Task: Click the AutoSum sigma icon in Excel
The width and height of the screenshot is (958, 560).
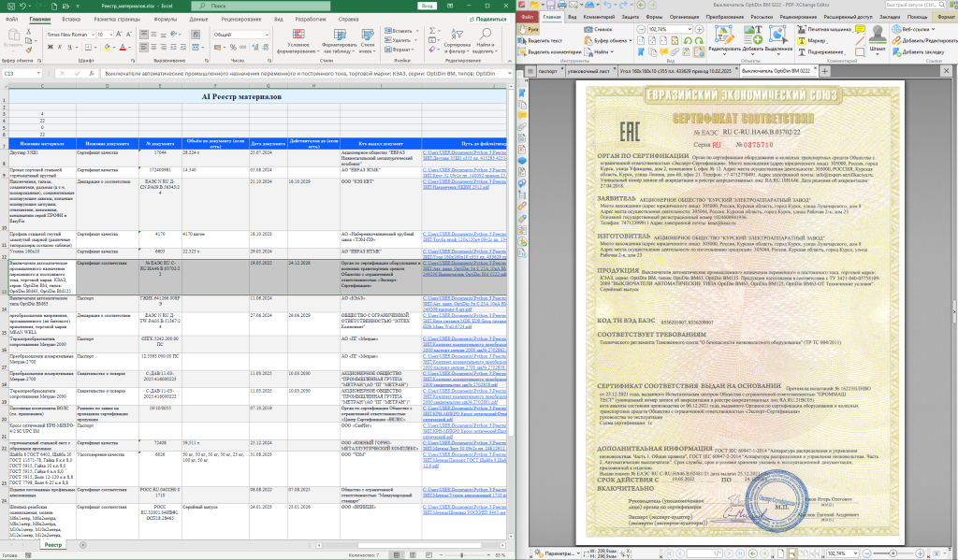Action: (x=432, y=31)
